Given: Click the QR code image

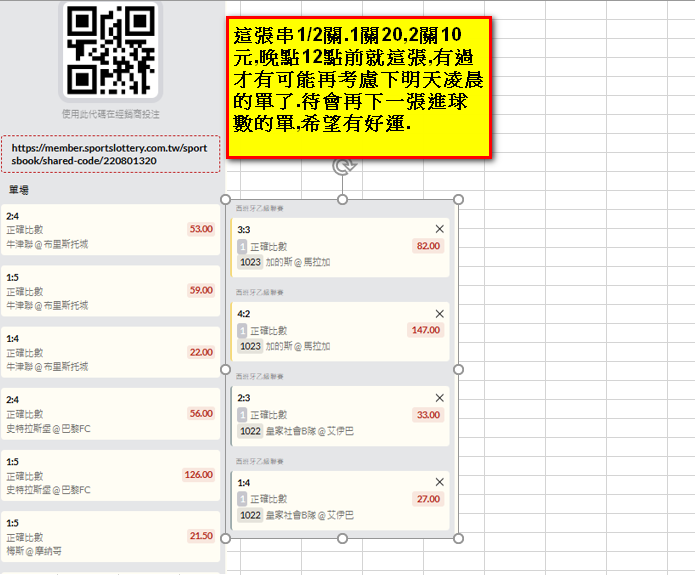Looking at the screenshot, I should (110, 50).
